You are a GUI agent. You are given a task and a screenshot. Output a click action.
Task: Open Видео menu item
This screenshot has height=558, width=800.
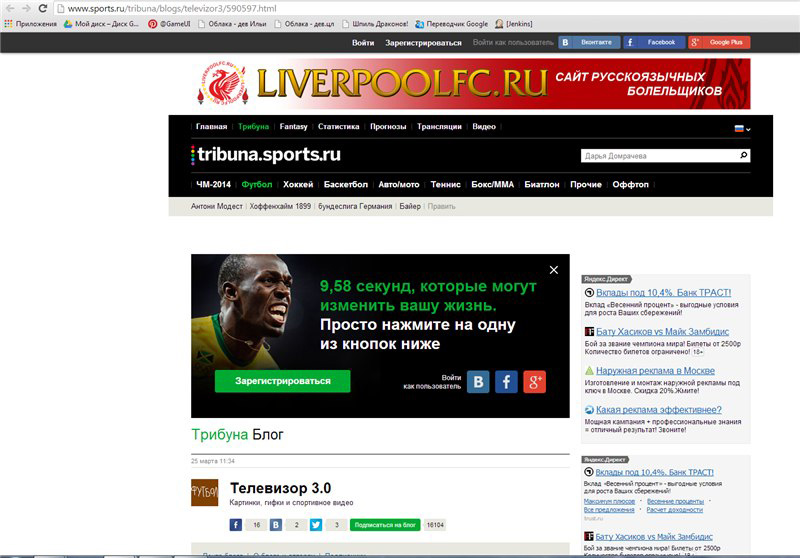click(x=484, y=126)
